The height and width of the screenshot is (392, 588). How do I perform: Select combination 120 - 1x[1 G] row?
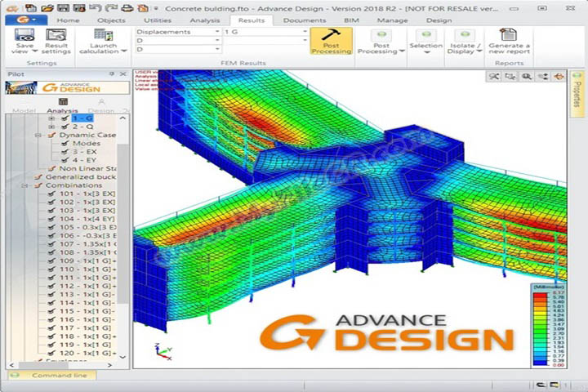(x=87, y=354)
